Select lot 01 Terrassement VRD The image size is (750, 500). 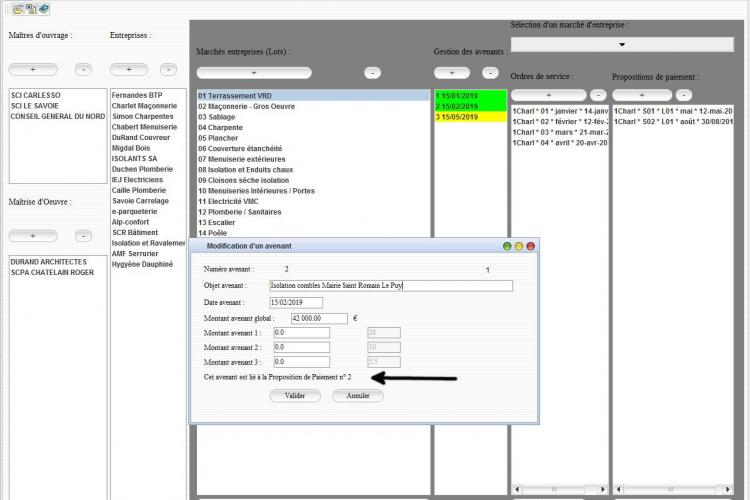314,96
